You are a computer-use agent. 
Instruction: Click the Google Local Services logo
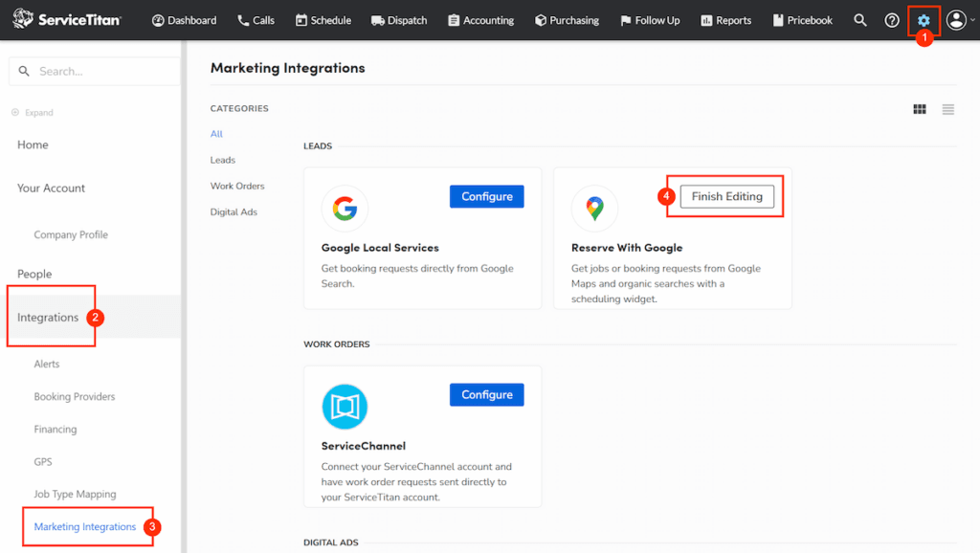tap(345, 208)
